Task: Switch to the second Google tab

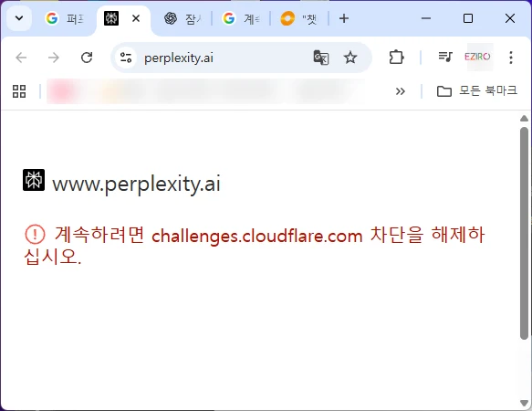Action: pyautogui.click(x=241, y=18)
